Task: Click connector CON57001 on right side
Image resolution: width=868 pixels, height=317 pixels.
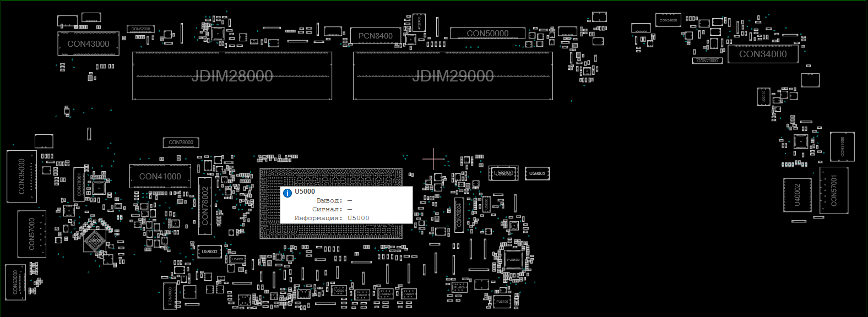Action: click(833, 190)
